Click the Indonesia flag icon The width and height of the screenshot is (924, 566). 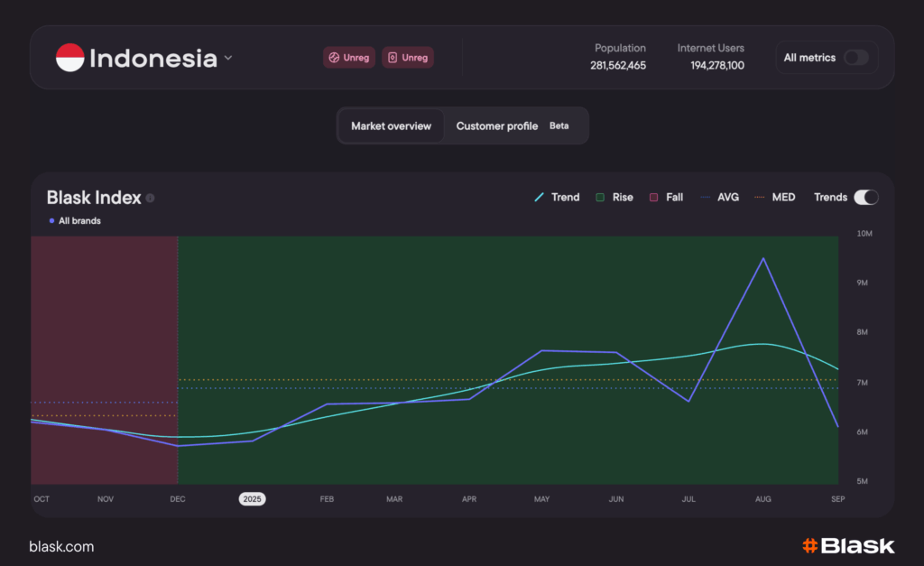[69, 58]
